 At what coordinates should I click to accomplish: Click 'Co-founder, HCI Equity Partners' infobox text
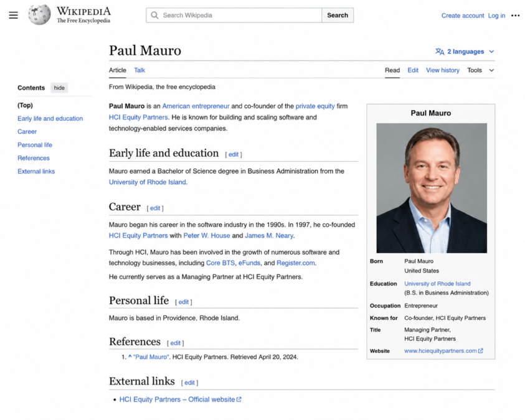[445, 318]
